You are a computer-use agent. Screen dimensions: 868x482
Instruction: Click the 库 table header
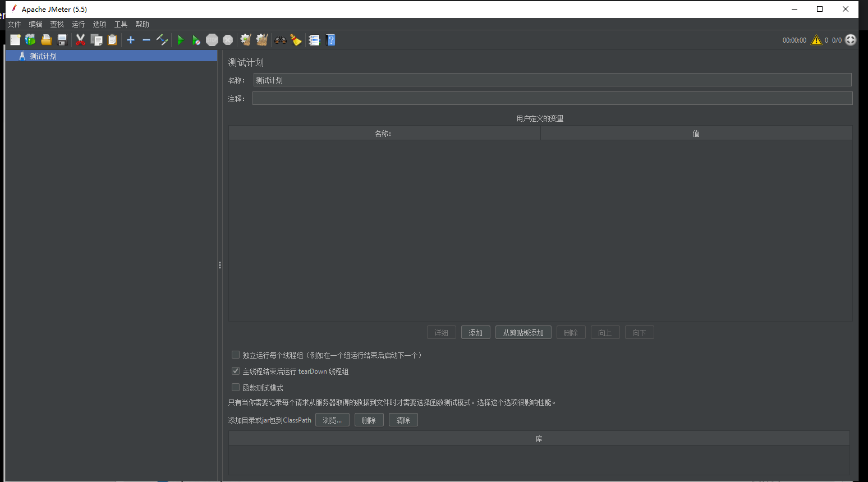539,438
